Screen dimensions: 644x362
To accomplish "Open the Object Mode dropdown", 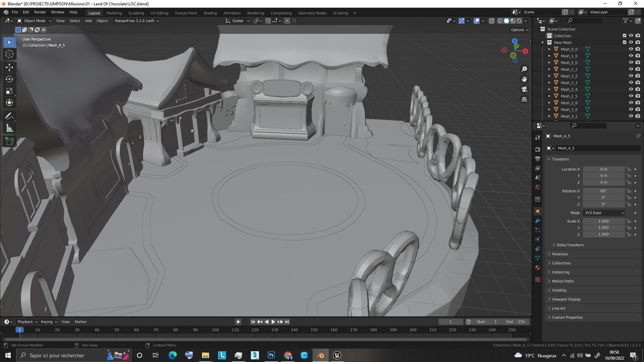I will [x=34, y=21].
